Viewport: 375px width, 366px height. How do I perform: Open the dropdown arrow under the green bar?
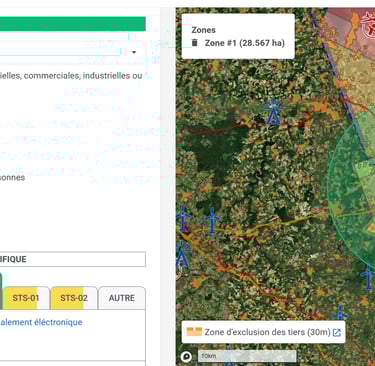[x=134, y=52]
